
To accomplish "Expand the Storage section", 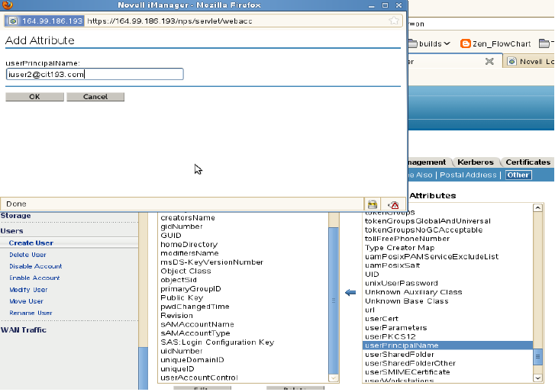I will click(x=15, y=216).
